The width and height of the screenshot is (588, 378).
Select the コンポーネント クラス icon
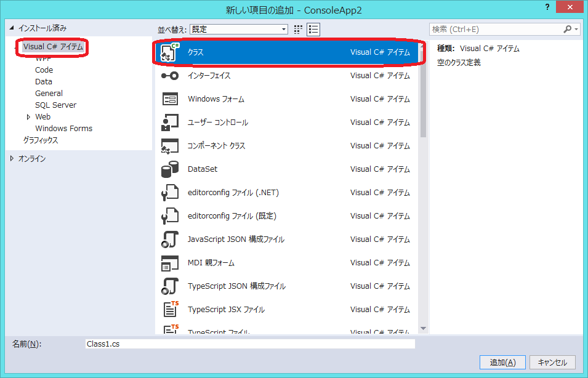[x=170, y=146]
